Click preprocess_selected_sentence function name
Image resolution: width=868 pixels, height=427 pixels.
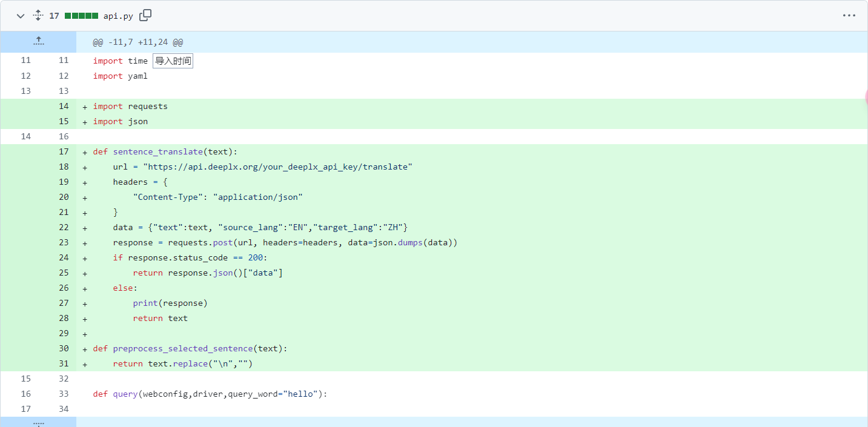pos(182,349)
